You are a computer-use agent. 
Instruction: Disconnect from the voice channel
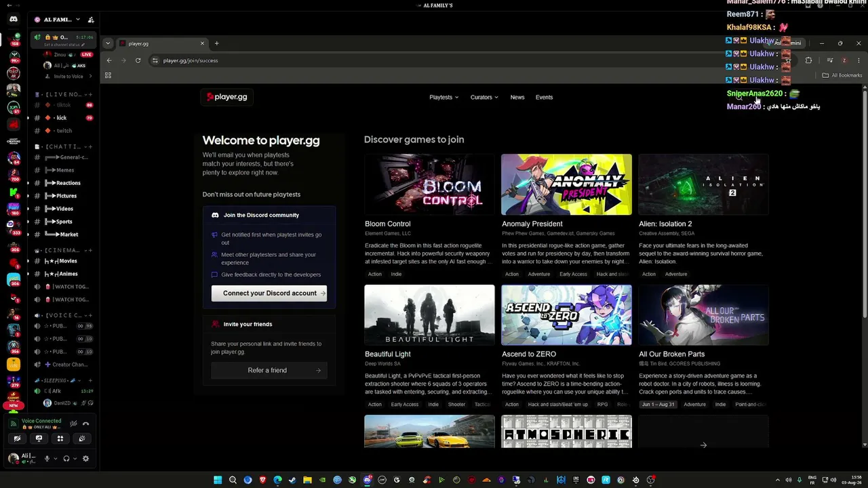click(85, 424)
